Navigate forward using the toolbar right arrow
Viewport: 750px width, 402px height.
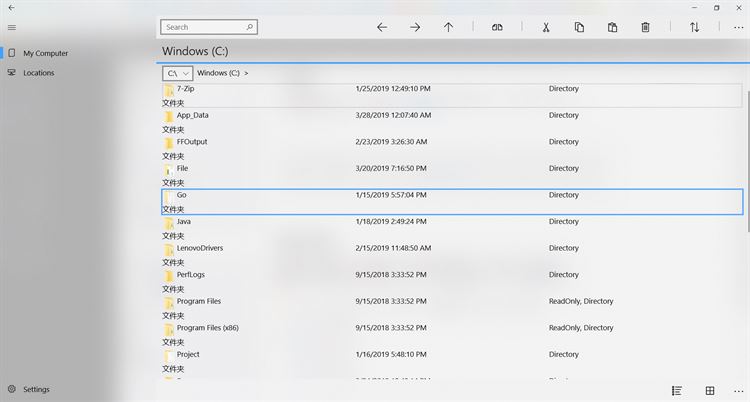tap(415, 27)
